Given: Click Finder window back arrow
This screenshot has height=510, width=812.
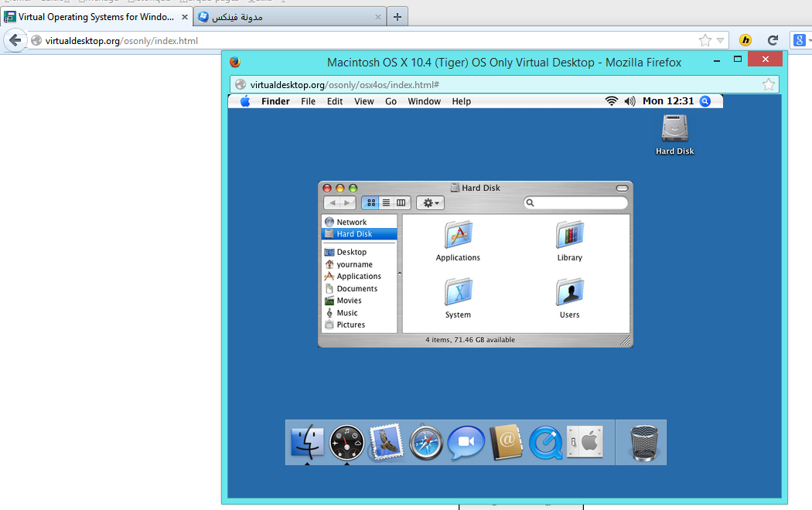Looking at the screenshot, I should (332, 202).
